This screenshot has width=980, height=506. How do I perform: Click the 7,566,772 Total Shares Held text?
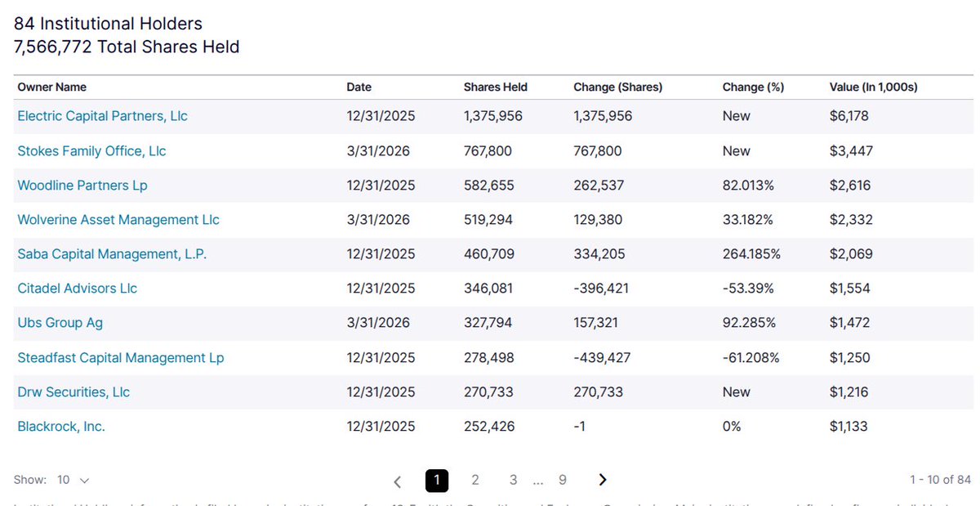click(127, 47)
